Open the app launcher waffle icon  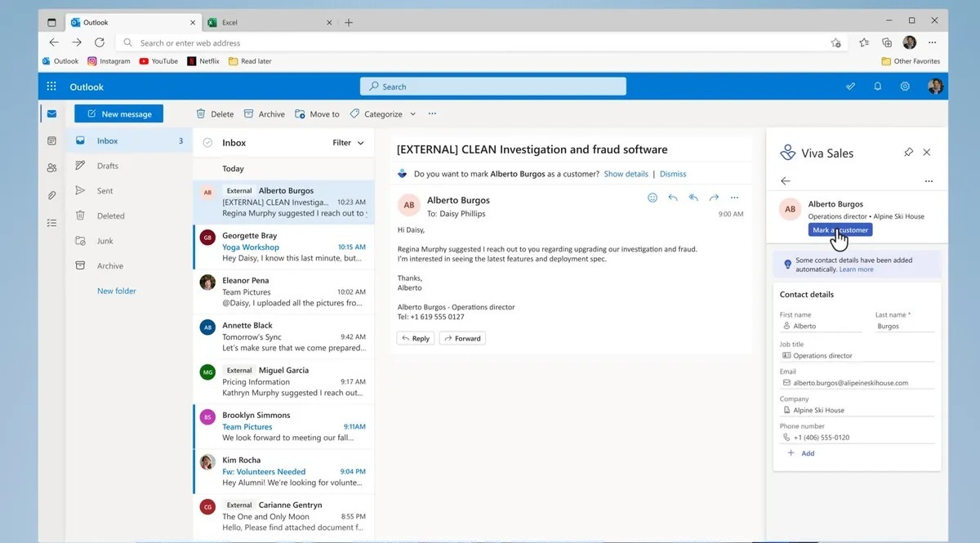tap(51, 87)
